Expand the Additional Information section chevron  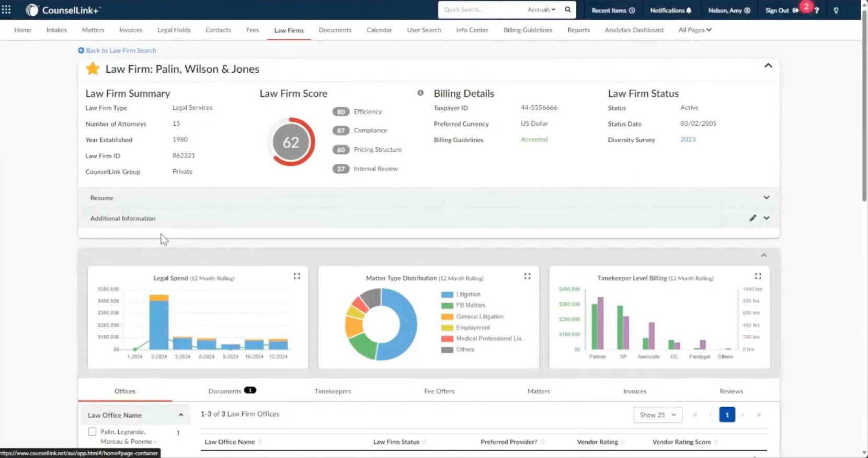[767, 218]
